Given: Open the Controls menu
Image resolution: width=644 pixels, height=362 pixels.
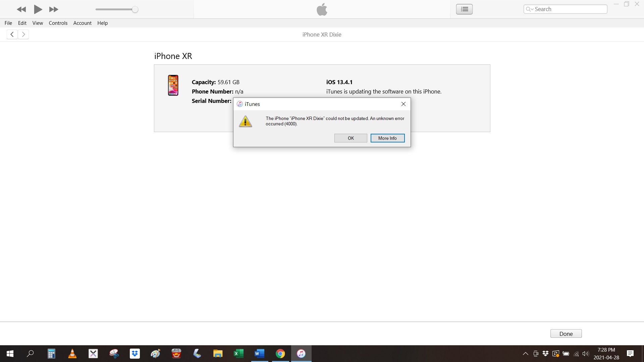Looking at the screenshot, I should coord(58,23).
